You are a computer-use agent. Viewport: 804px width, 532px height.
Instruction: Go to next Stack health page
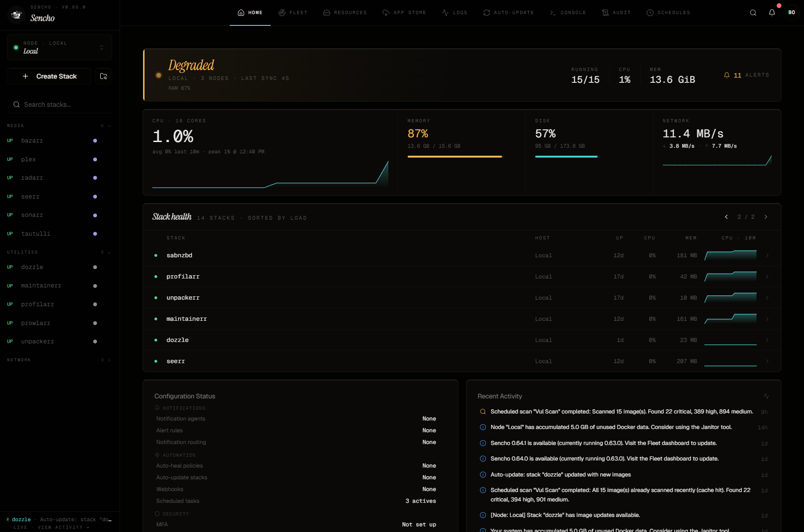click(x=766, y=217)
